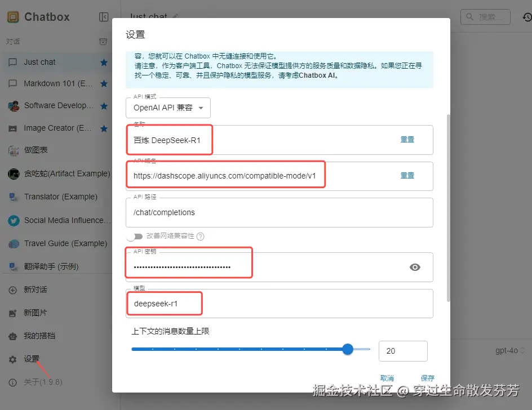The height and width of the screenshot is (410, 532).
Task: Click the 模型 deepseek-r1 field
Action: [x=279, y=304]
